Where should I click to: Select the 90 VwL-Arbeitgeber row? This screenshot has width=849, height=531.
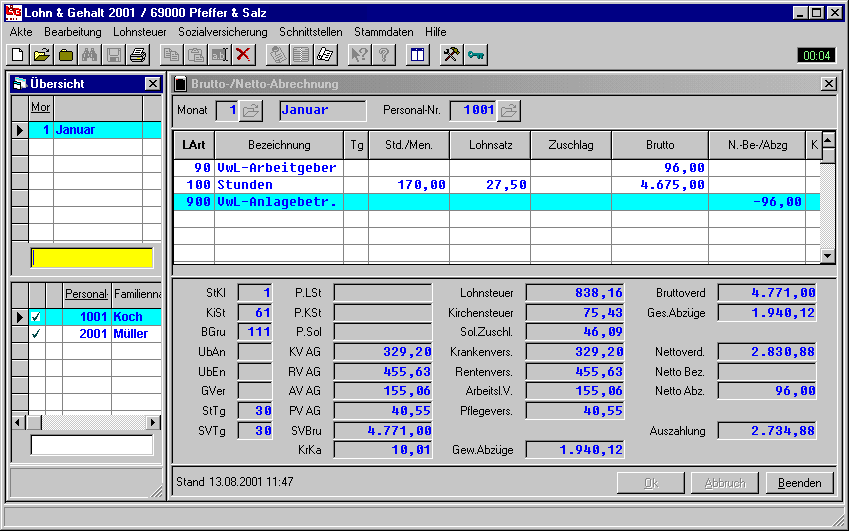click(497, 168)
